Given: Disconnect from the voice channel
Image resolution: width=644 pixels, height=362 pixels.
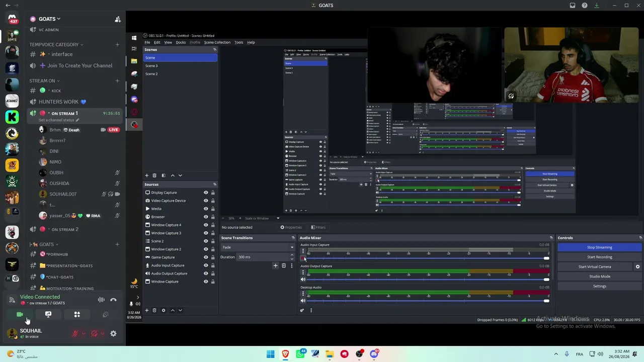Looking at the screenshot, I should point(113,300).
